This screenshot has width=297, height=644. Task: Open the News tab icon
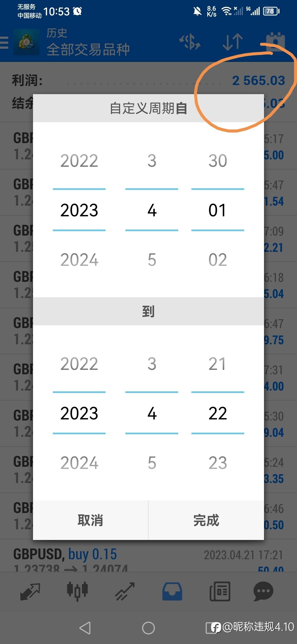point(220,591)
